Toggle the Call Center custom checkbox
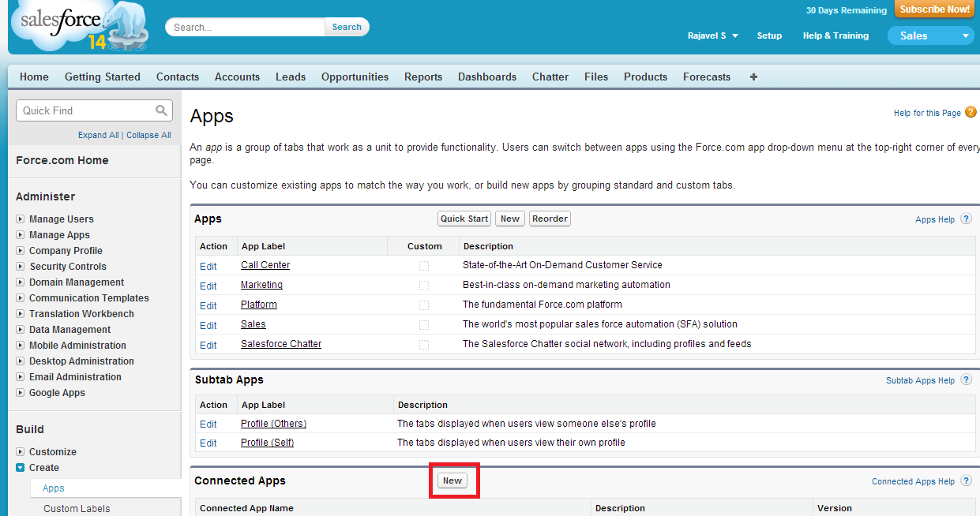Image resolution: width=980 pixels, height=516 pixels. click(424, 266)
